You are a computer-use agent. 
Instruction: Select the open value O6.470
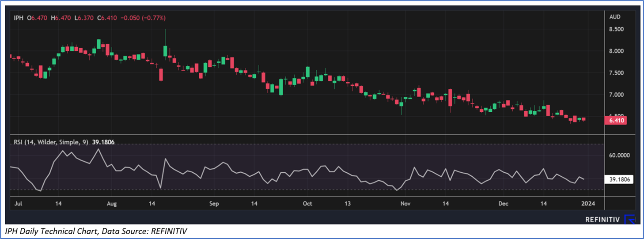(x=36, y=18)
